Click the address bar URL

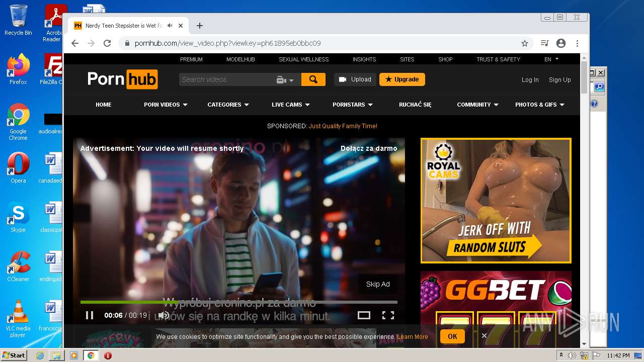[227, 43]
